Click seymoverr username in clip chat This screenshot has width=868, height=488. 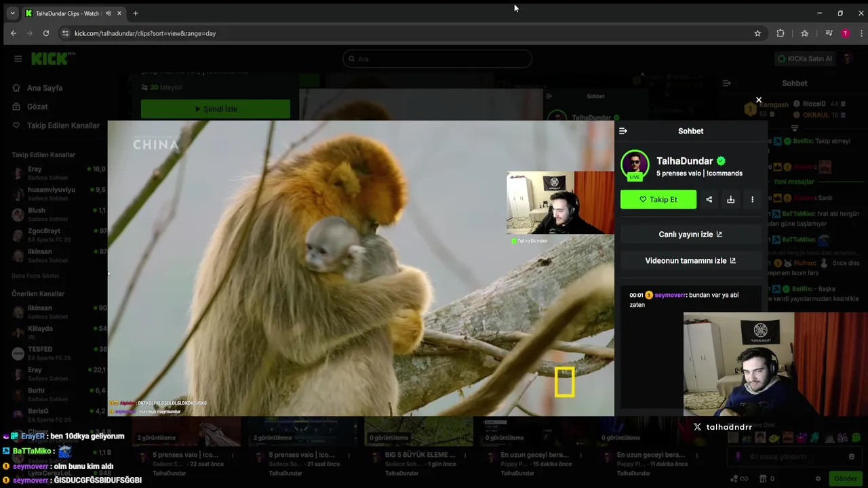pyautogui.click(x=670, y=295)
